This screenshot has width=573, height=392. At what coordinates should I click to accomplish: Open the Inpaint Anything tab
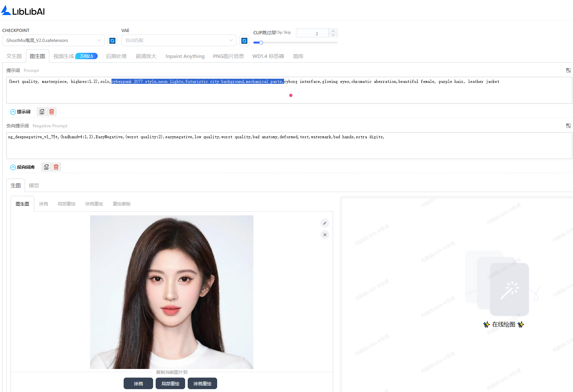(185, 56)
